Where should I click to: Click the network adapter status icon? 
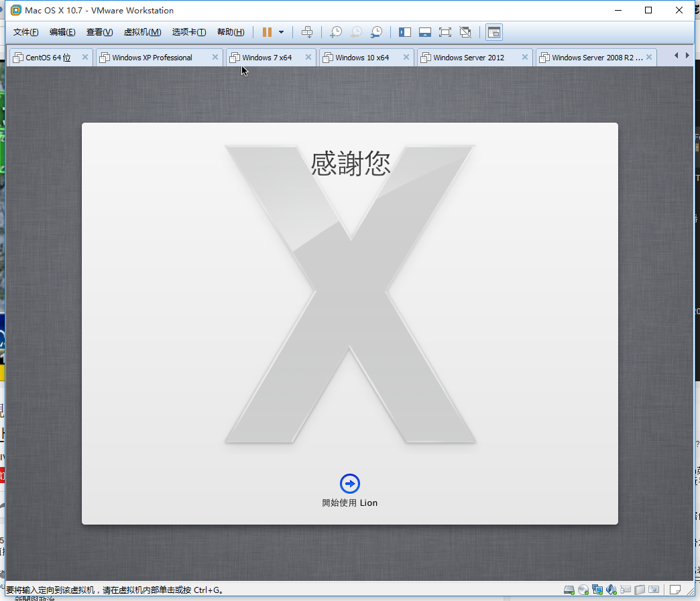pos(597,590)
